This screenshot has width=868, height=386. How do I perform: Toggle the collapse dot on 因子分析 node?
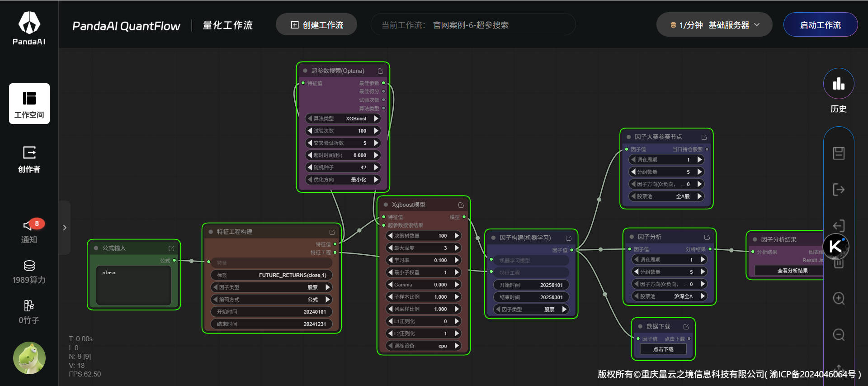[632, 237]
